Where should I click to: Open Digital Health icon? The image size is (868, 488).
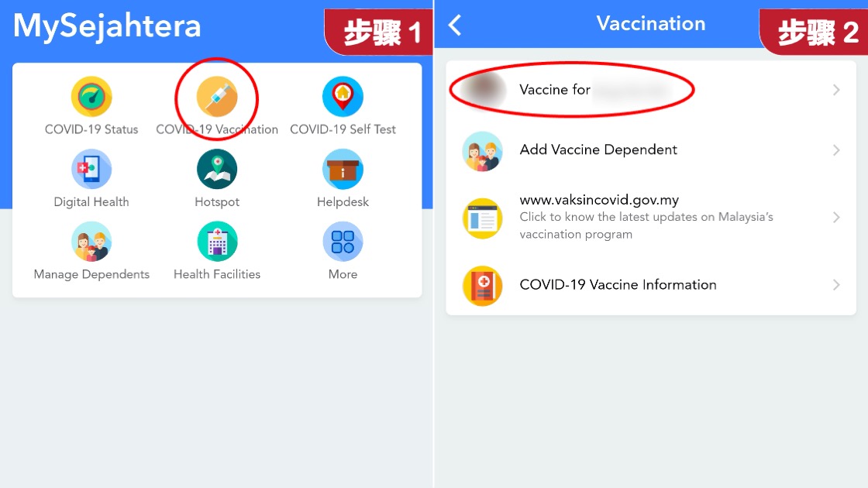(91, 170)
